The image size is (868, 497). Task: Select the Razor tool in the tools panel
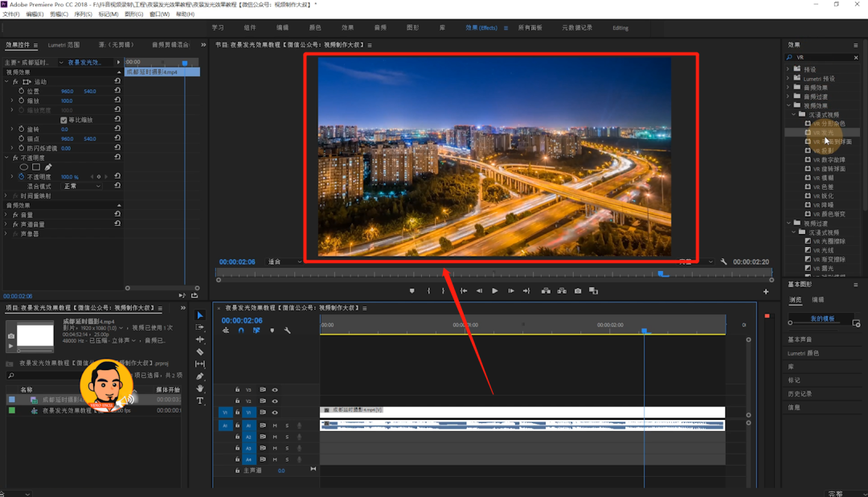pyautogui.click(x=200, y=351)
